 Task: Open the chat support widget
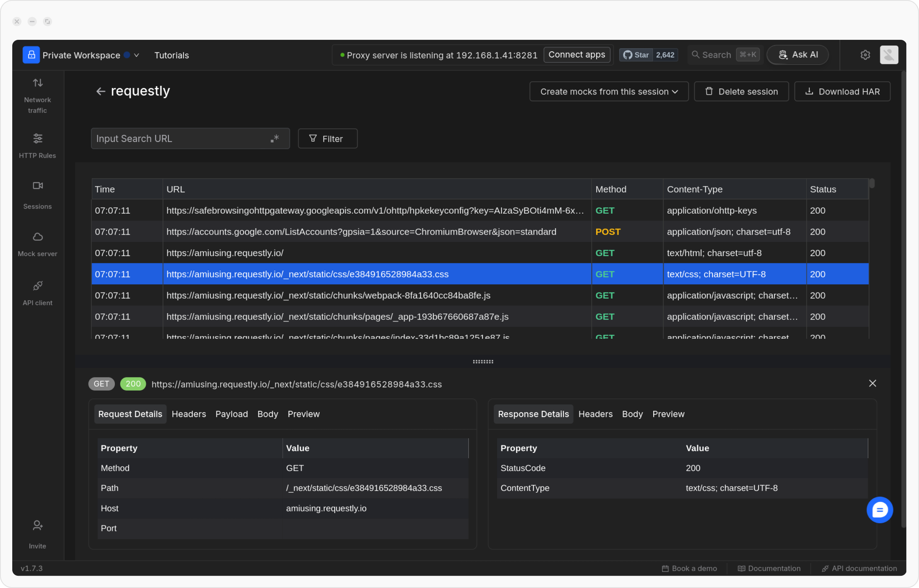tap(879, 510)
